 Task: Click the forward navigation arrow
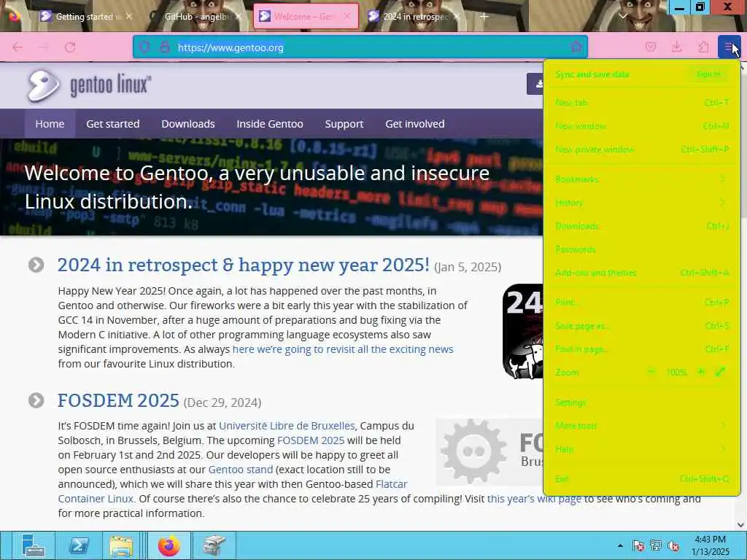[x=44, y=47]
